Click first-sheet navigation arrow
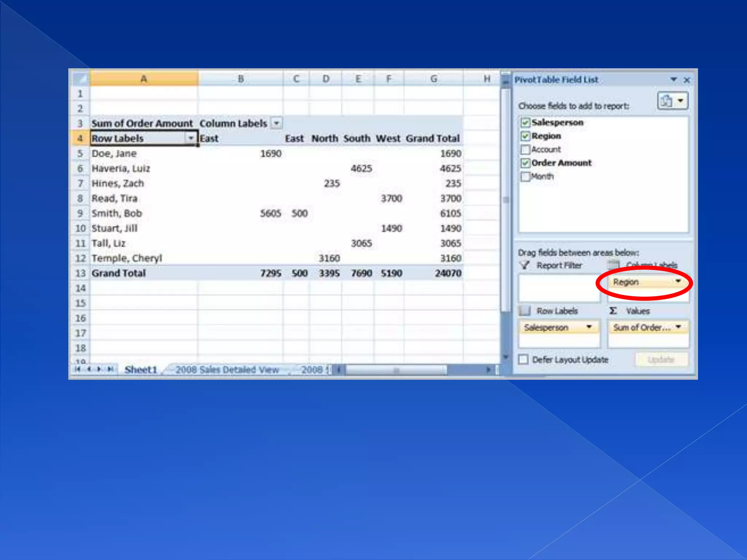This screenshot has height=560, width=747. 77,369
